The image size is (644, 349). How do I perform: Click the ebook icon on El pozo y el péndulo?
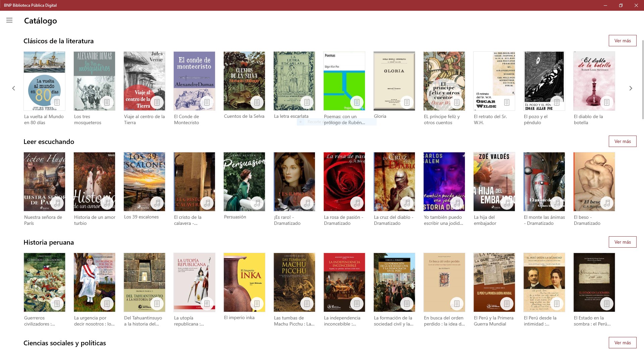tap(557, 102)
